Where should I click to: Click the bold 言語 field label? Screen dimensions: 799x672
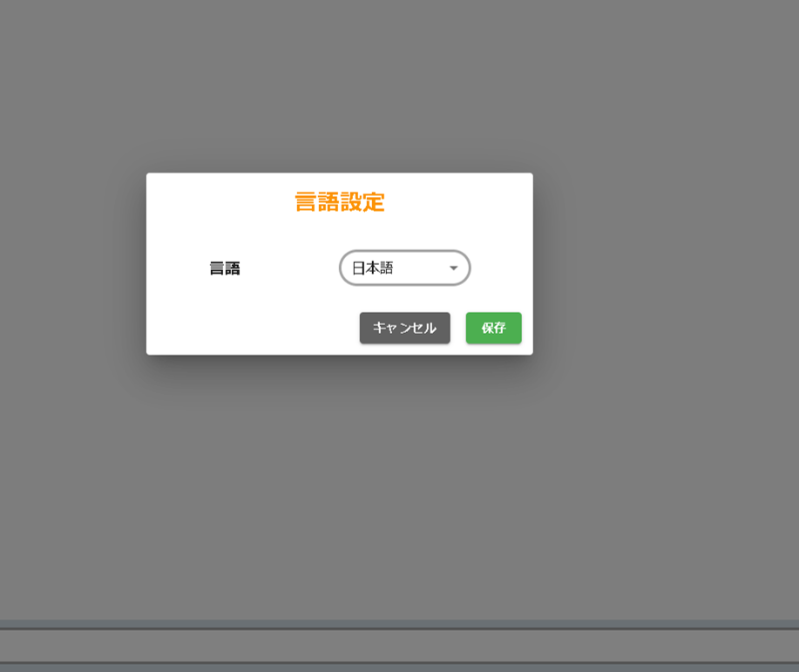coord(225,268)
